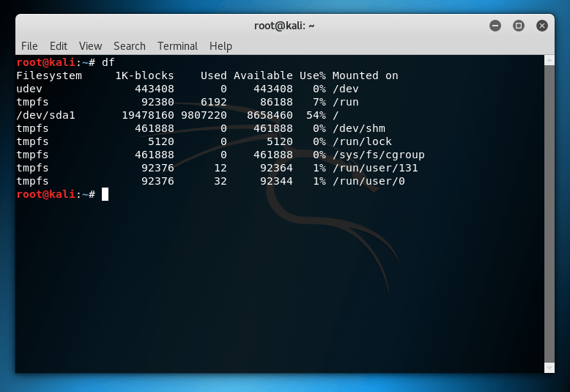Click the '1K-blocks' column header
This screenshot has width=570, height=392.
pos(144,75)
